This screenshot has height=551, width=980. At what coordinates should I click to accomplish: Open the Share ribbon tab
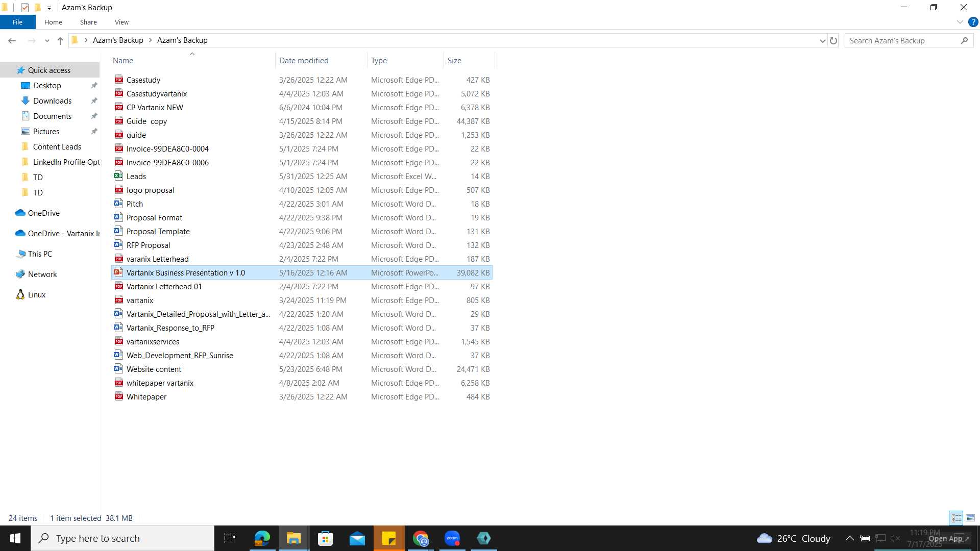coord(88,22)
